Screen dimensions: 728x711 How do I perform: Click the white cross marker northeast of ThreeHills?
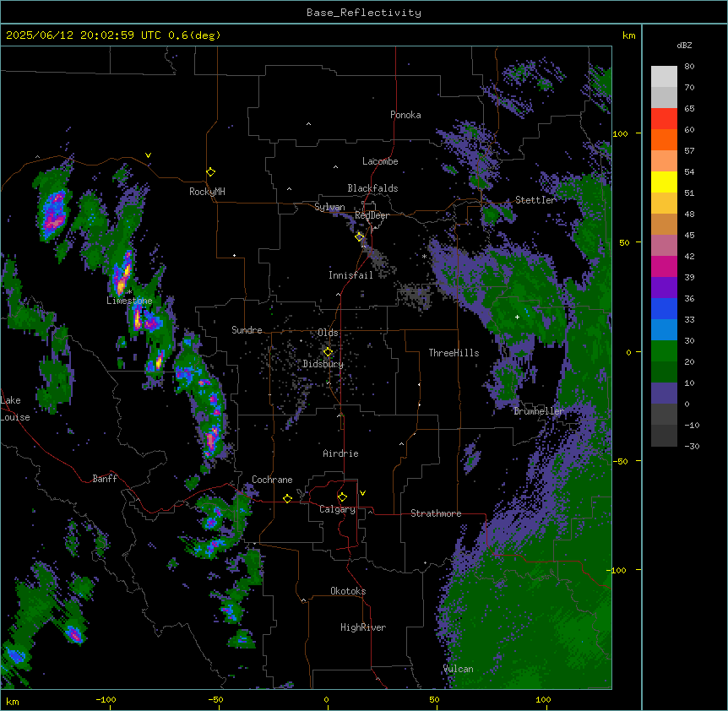517,317
